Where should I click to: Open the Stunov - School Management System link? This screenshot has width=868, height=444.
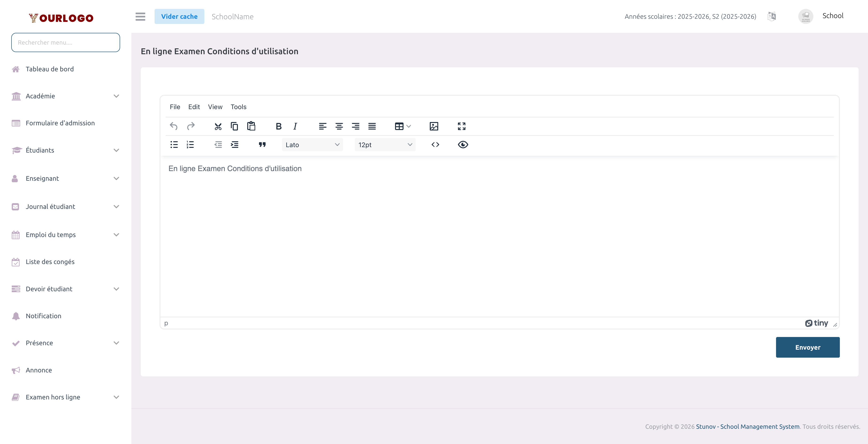pyautogui.click(x=748, y=426)
